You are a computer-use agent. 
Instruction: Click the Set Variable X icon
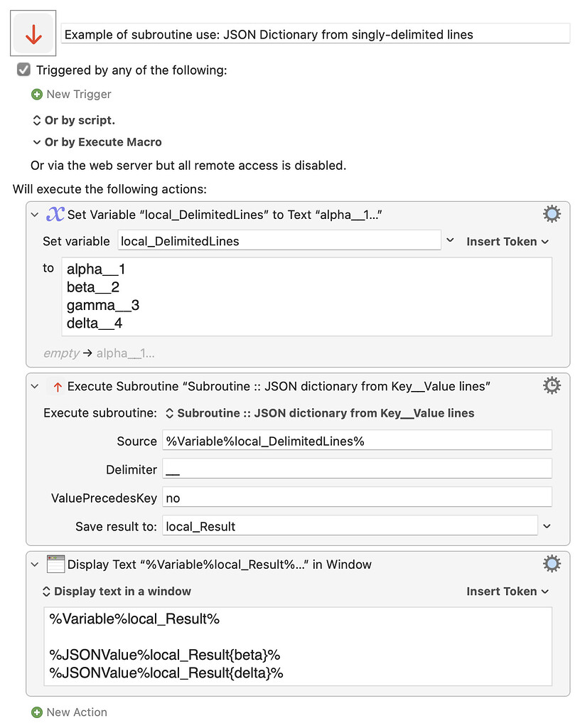[x=55, y=214]
